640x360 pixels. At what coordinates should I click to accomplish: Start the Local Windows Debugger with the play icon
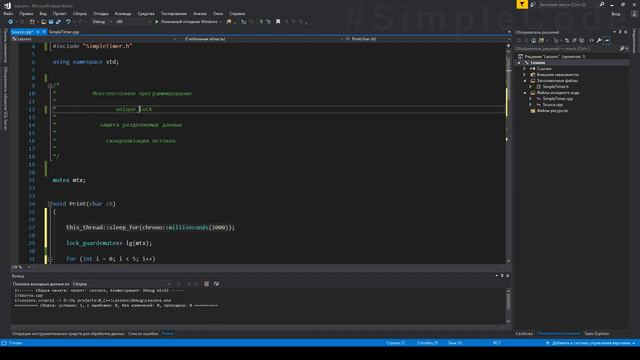pyautogui.click(x=157, y=22)
